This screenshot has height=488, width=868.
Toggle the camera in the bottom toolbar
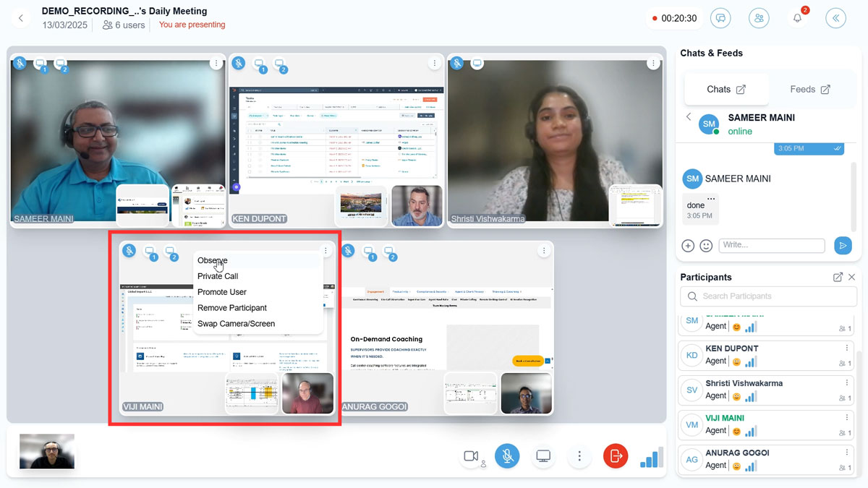coord(472,455)
